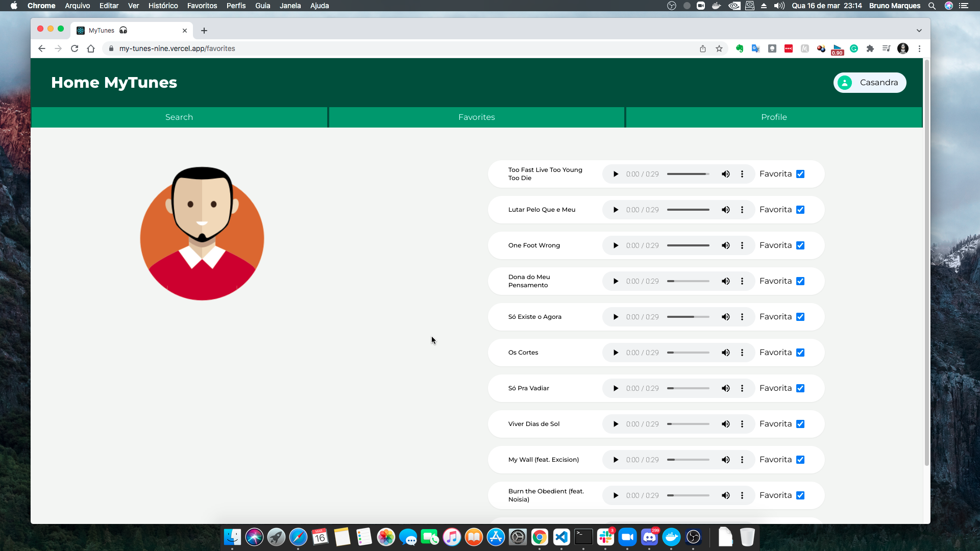Reload the MyTunes page
Image resolution: width=980 pixels, height=551 pixels.
tap(75, 48)
